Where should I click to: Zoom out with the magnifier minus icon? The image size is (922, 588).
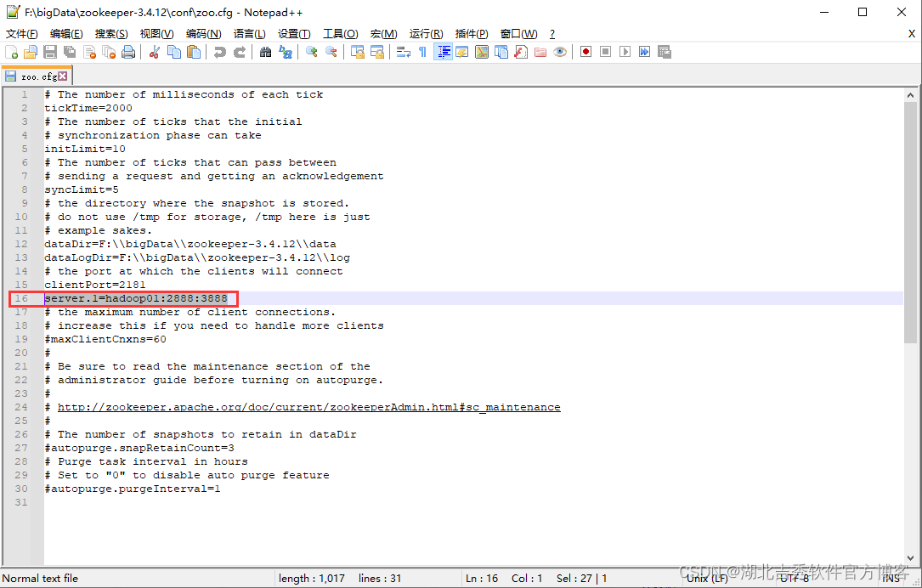click(x=331, y=53)
